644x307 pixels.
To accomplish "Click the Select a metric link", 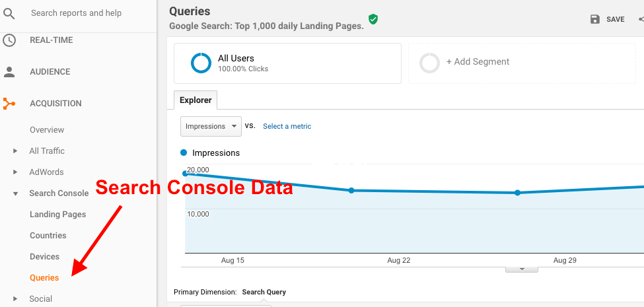I will pos(287,126).
